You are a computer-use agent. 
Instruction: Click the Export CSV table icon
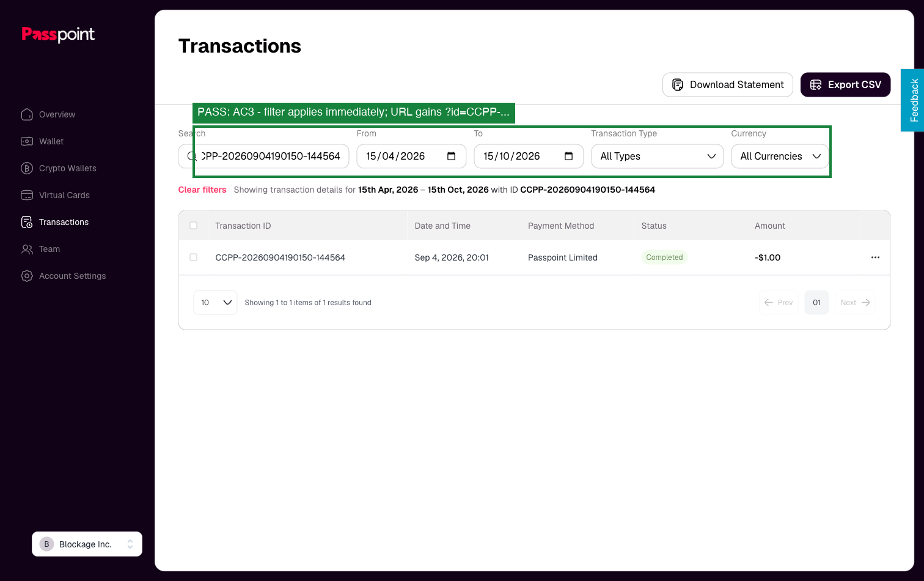[816, 84]
